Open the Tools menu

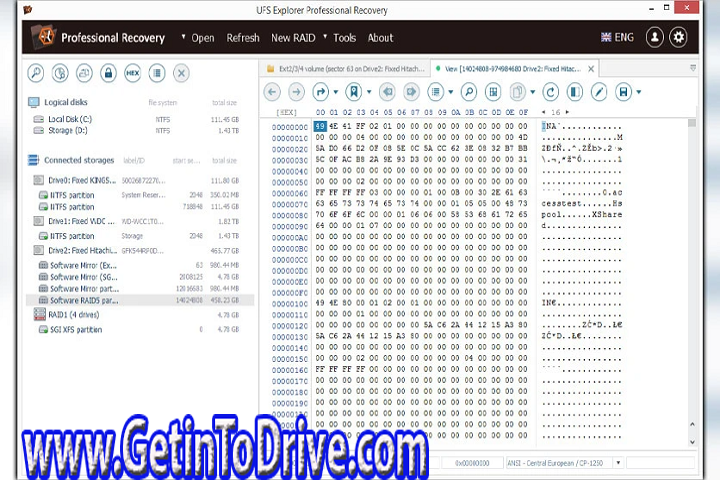344,38
